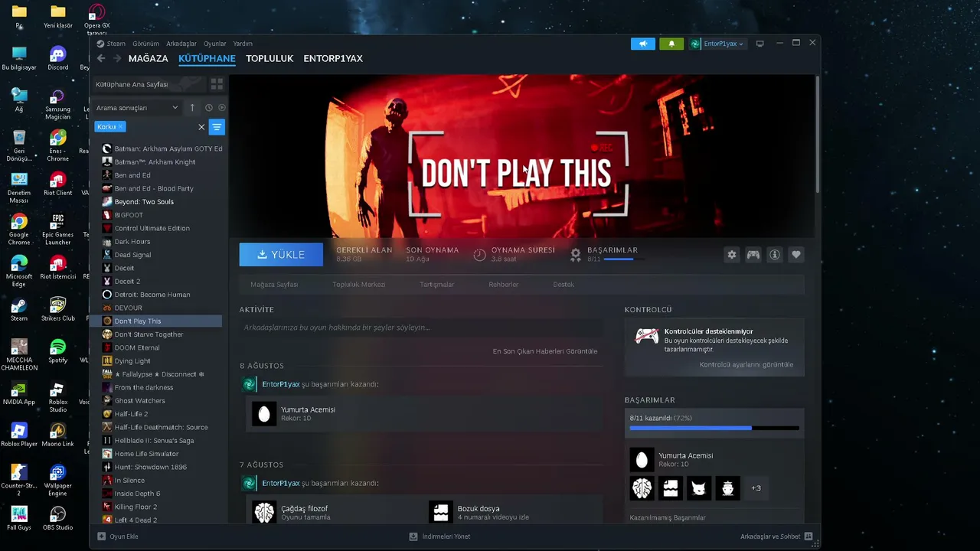Switch library to grid collections view
Viewport: 980px width, 551px height.
(217, 83)
